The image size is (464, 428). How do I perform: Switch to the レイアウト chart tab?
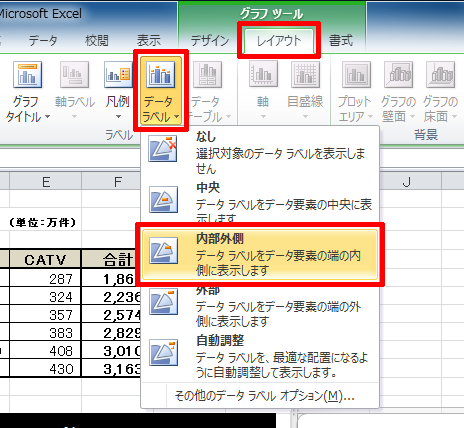coord(279,41)
